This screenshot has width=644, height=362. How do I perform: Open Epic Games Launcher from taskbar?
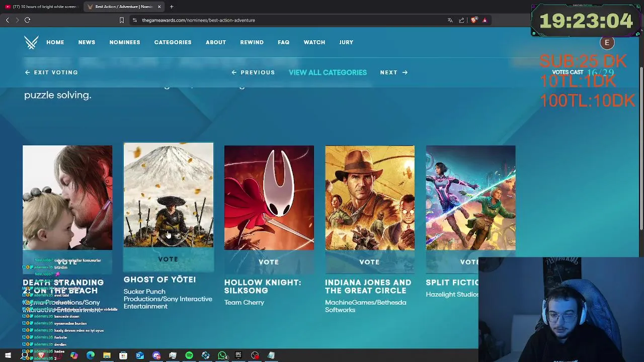238,355
